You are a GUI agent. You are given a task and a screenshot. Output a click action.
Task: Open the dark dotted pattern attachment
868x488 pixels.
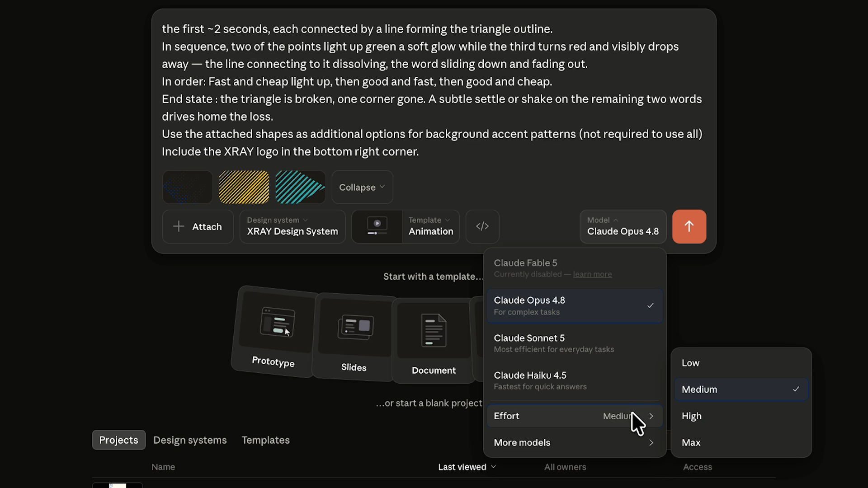click(x=188, y=187)
